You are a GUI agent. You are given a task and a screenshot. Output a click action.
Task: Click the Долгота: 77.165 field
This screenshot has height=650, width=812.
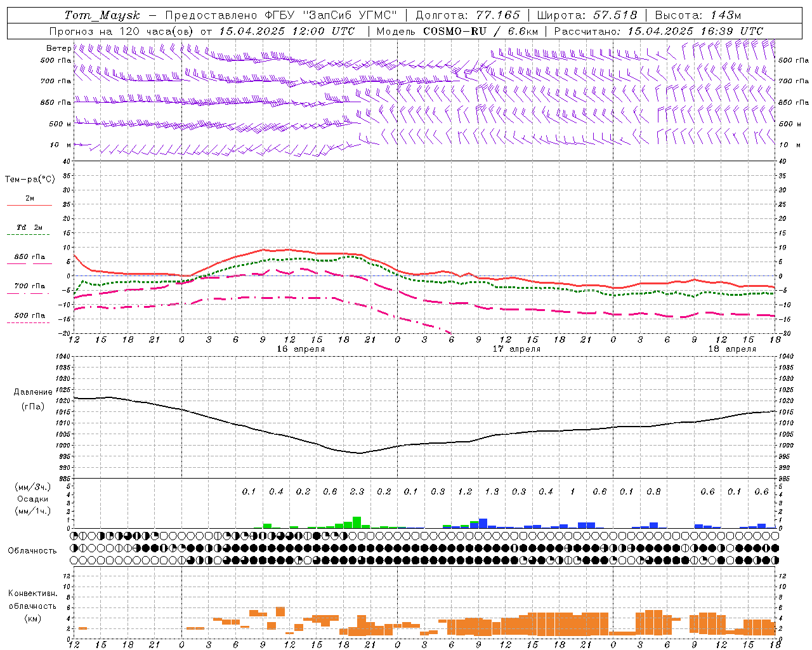pos(468,15)
